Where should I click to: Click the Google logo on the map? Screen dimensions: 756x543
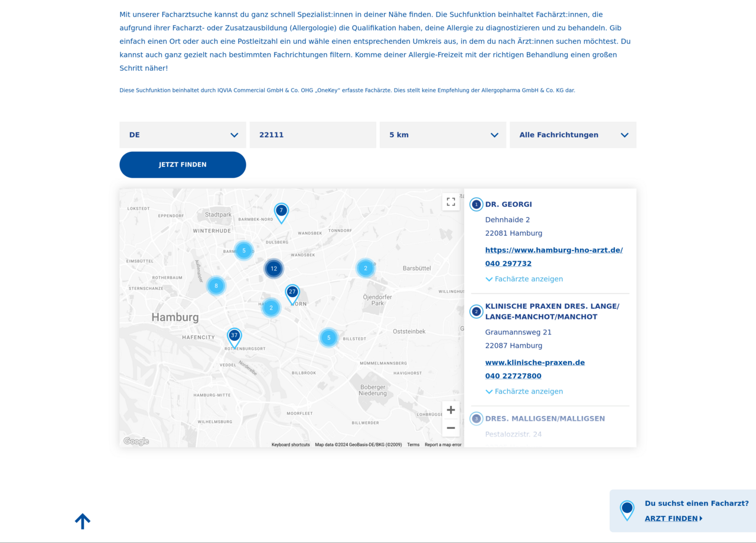click(135, 441)
